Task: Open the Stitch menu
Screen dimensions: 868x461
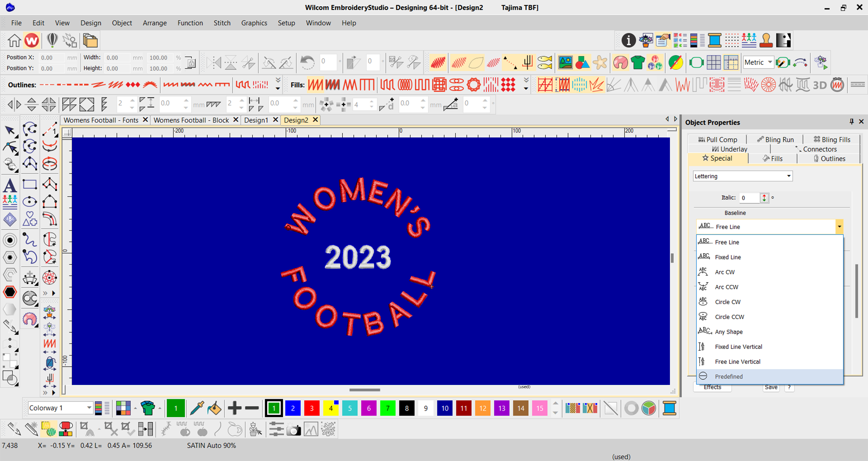Action: [x=222, y=23]
